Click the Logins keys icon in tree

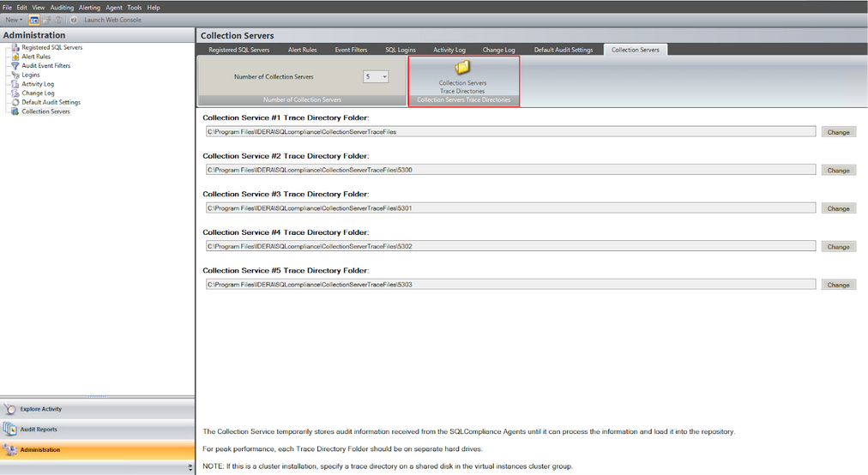coord(15,75)
